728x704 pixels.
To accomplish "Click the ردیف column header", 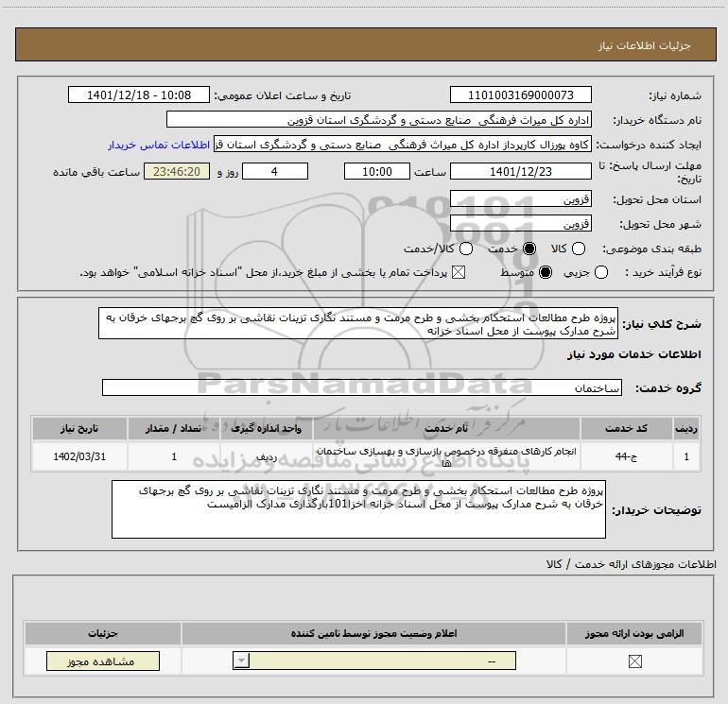I will click(x=686, y=428).
